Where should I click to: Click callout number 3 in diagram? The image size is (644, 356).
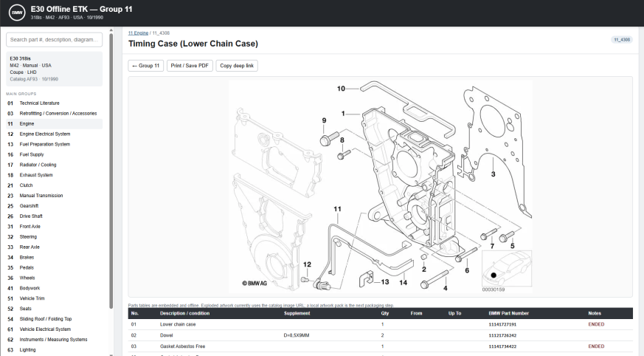[x=494, y=174]
